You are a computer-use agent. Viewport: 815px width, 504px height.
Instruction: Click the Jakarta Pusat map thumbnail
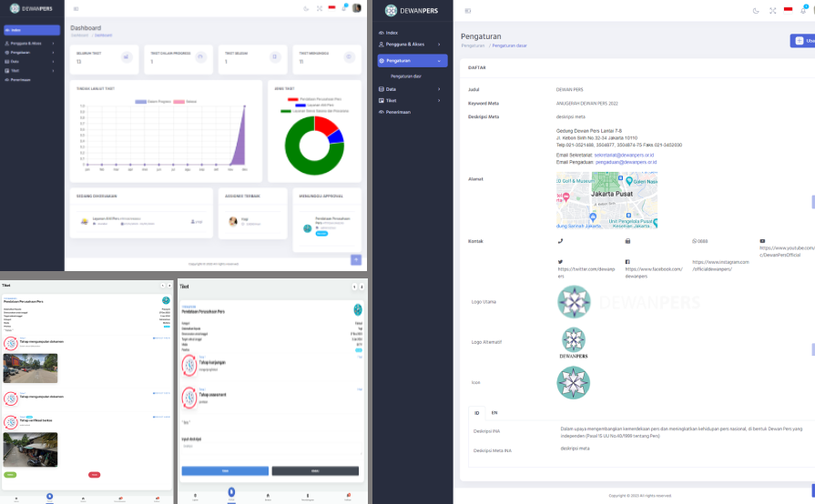606,200
